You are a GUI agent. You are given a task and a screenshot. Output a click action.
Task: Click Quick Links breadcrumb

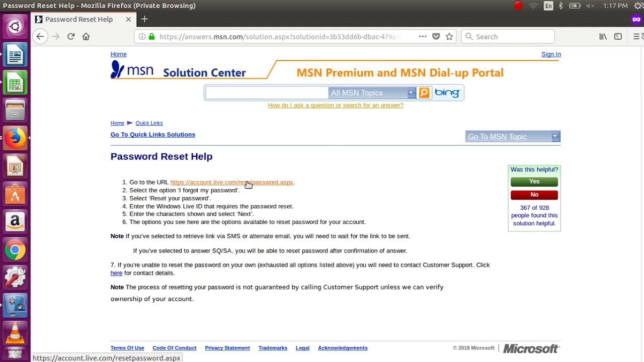click(149, 123)
